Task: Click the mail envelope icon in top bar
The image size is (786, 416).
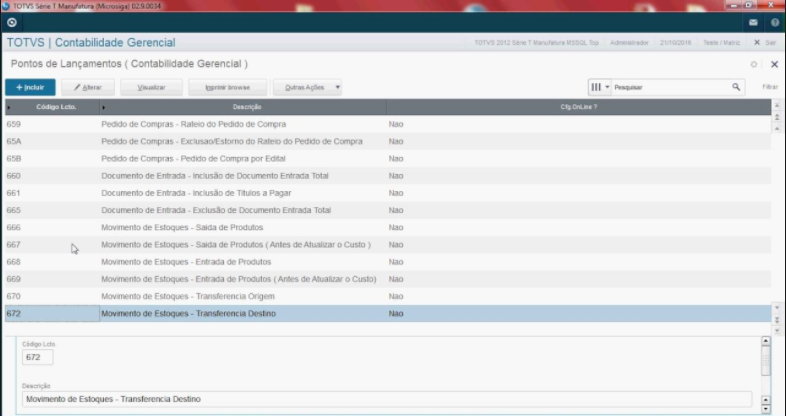Action: pos(753,22)
